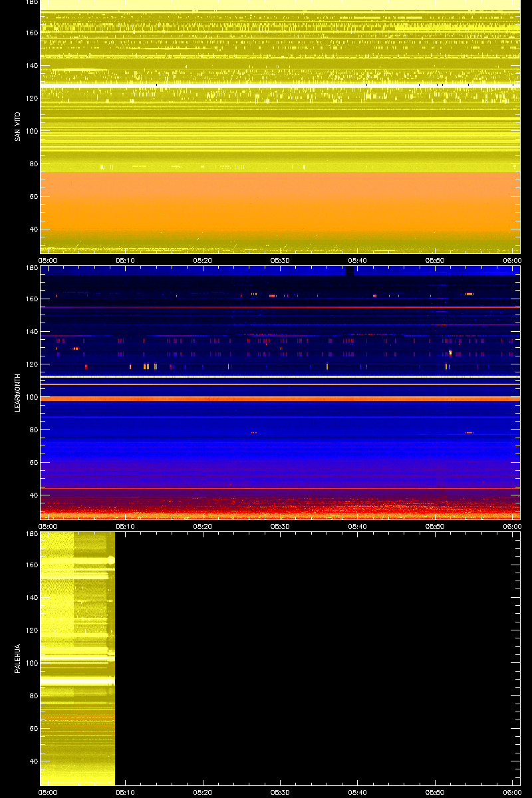Image resolution: width=532 pixels, height=798 pixels.
Task: Click Palehua 180 frequency tick label
Action: pos(31,534)
